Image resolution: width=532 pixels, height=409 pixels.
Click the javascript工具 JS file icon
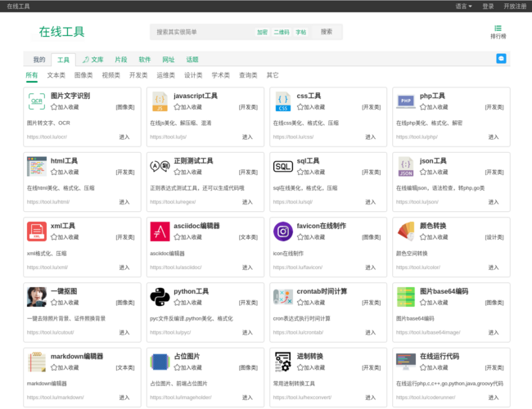(x=160, y=101)
